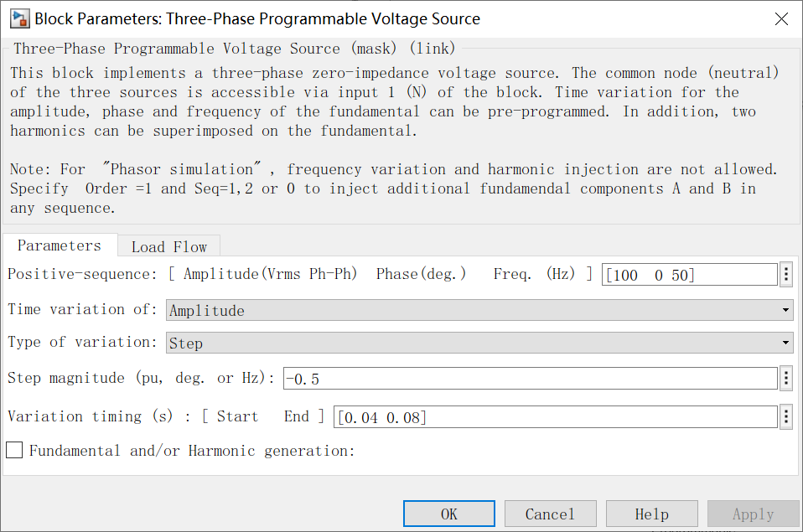
Task: Click the Apply button
Action: pyautogui.click(x=753, y=514)
